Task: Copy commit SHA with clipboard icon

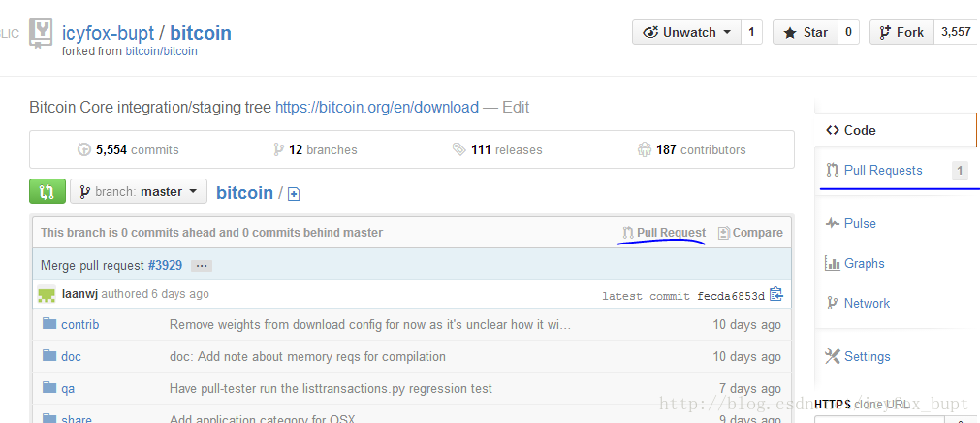Action: (775, 294)
